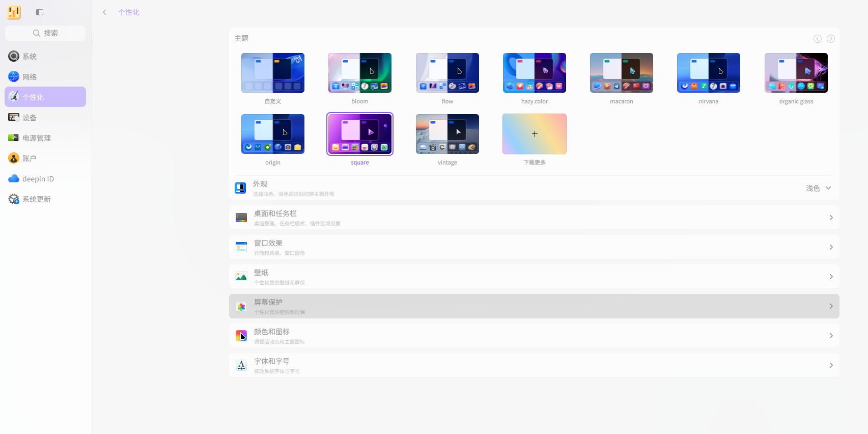
Task: Select the nirvana theme
Action: 709,73
